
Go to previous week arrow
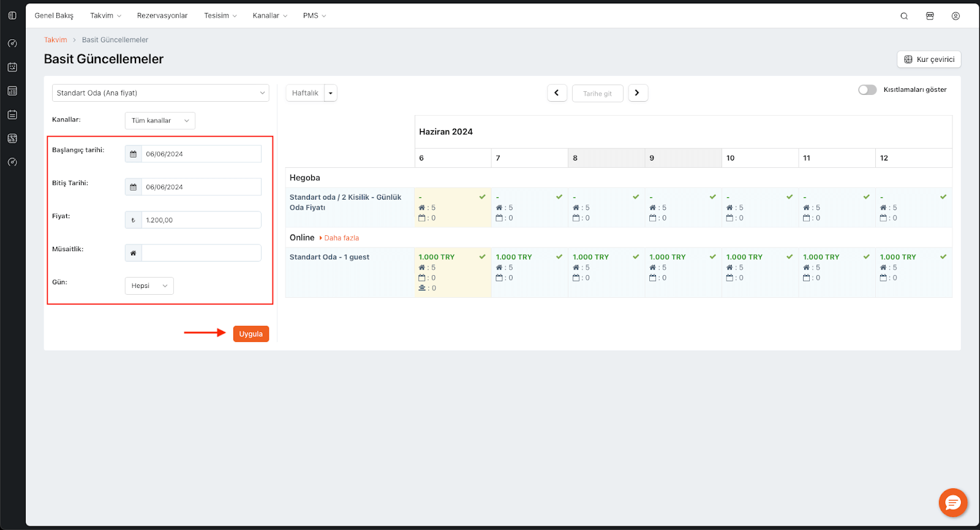(557, 93)
